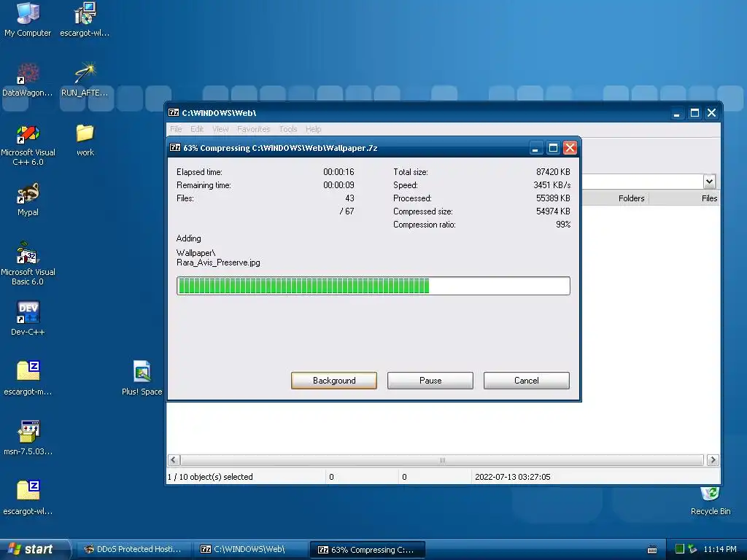The image size is (747, 560).
Task: Switch to C:\WINDOWS\Web\ taskbar item
Action: (x=251, y=550)
